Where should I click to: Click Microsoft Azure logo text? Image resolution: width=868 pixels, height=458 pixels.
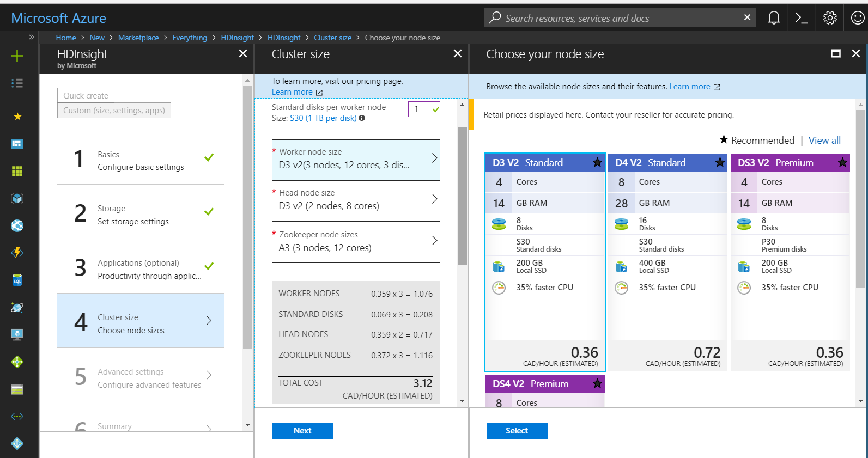(58, 18)
